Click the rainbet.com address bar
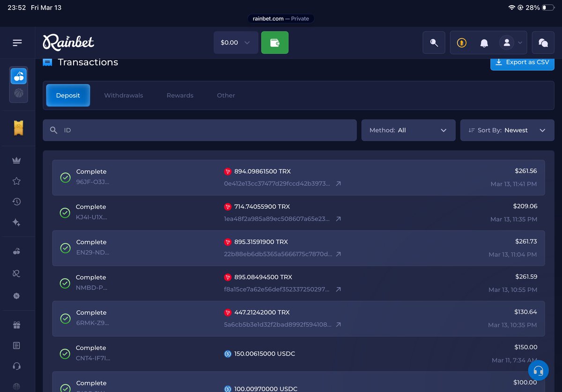The width and height of the screenshot is (562, 392). click(x=281, y=19)
